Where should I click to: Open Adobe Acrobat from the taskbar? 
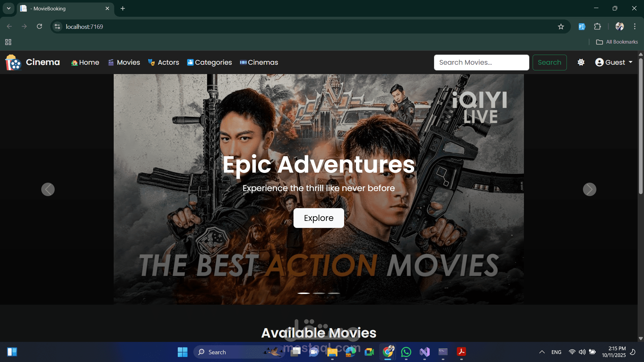click(462, 352)
